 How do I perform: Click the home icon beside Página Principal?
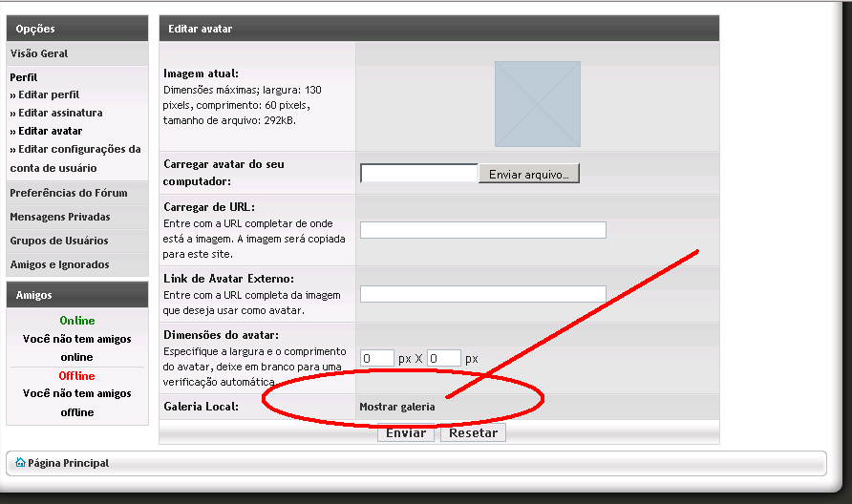(x=20, y=463)
